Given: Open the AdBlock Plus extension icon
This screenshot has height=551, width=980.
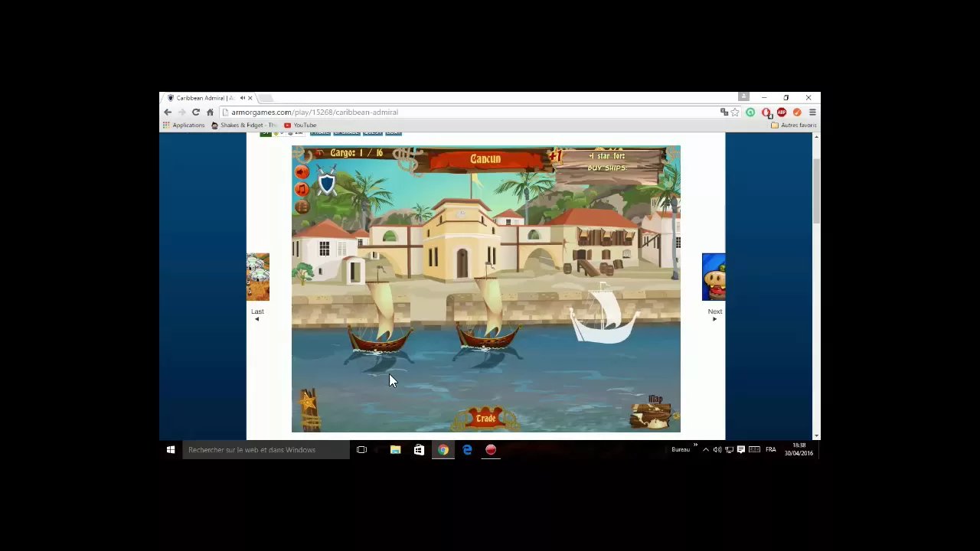Looking at the screenshot, I should (782, 112).
